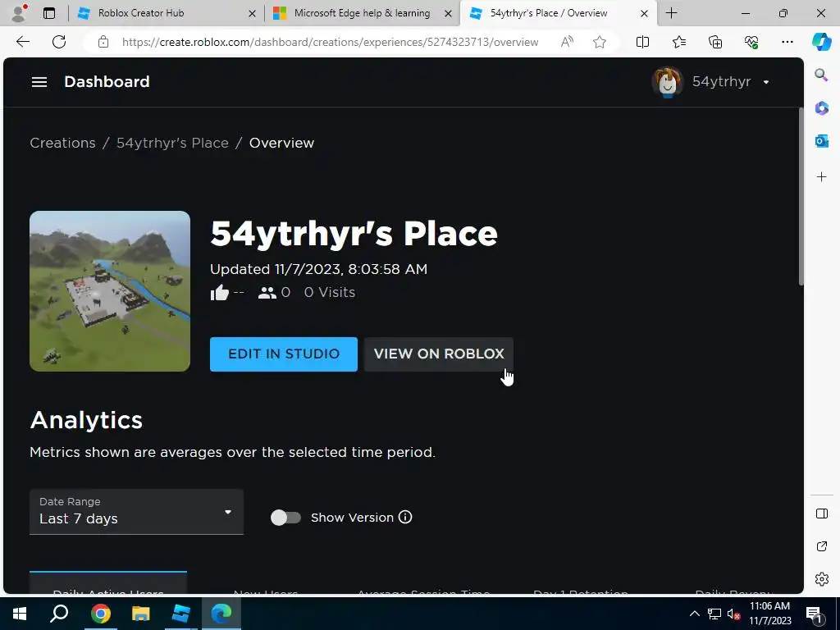Click the network tray icon
This screenshot has width=840, height=630.
pyautogui.click(x=714, y=614)
